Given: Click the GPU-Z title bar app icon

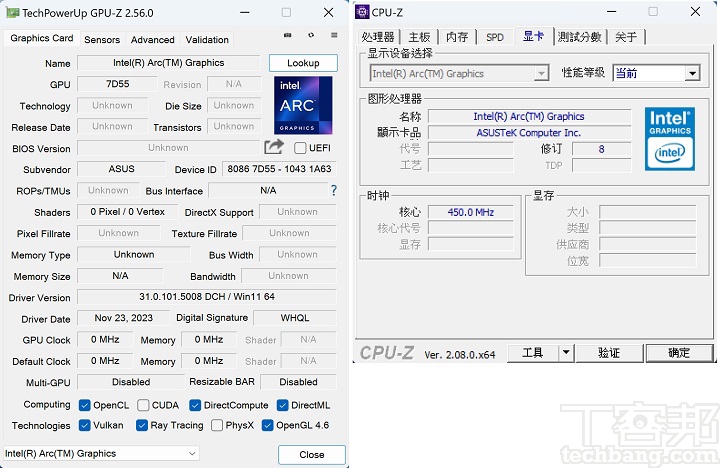Looking at the screenshot, I should [x=12, y=12].
